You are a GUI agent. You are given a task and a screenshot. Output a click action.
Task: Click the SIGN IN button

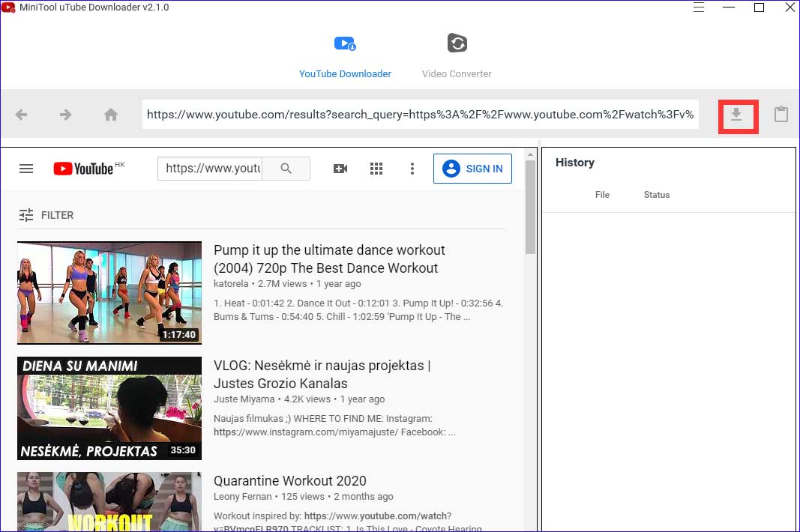click(472, 169)
